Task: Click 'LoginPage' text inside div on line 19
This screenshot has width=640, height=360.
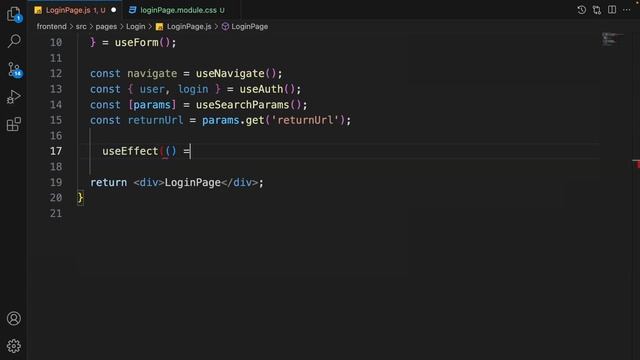Action: pyautogui.click(x=193, y=182)
